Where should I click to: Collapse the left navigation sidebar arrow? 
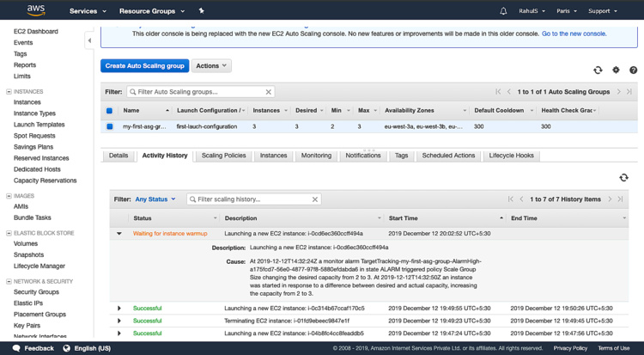(x=89, y=40)
